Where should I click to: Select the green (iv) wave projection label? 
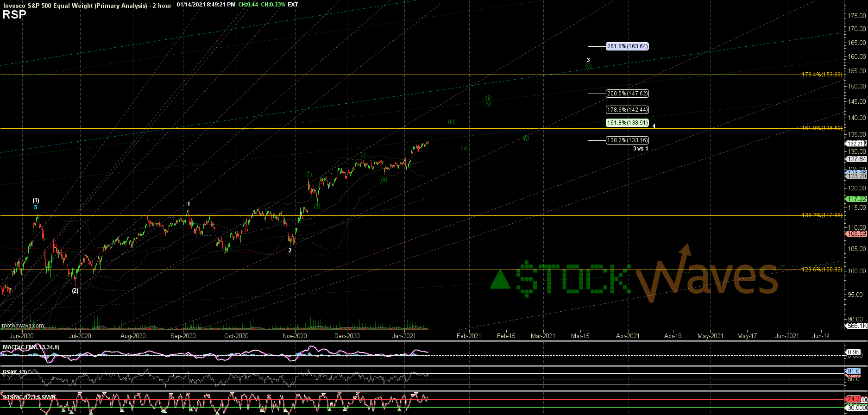point(464,148)
